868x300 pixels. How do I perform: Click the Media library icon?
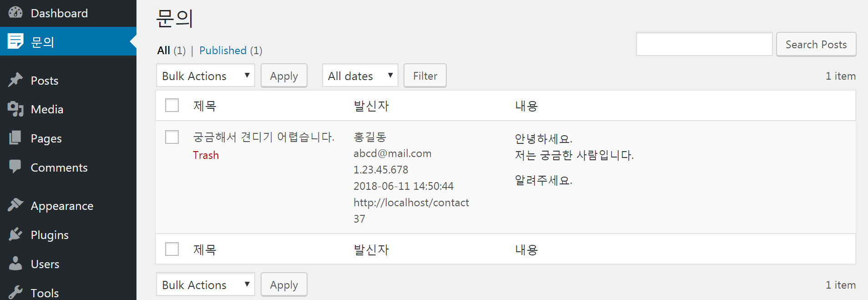tap(15, 109)
